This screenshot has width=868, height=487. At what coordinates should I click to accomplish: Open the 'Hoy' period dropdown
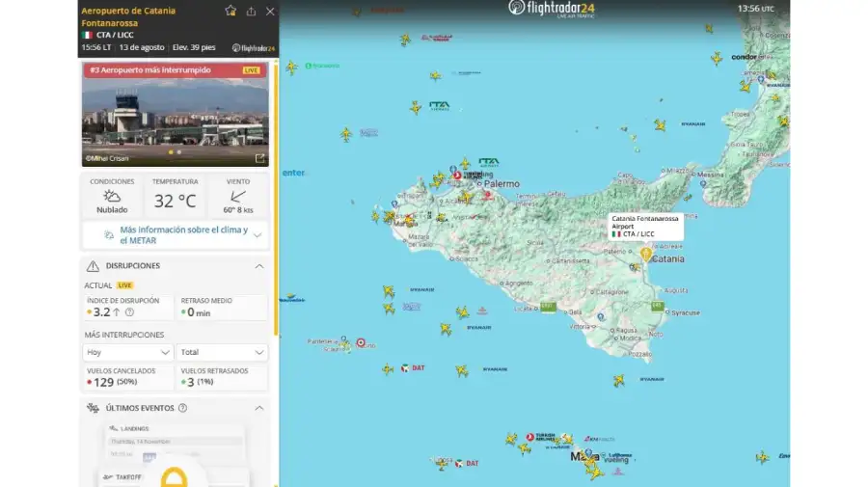pos(128,352)
